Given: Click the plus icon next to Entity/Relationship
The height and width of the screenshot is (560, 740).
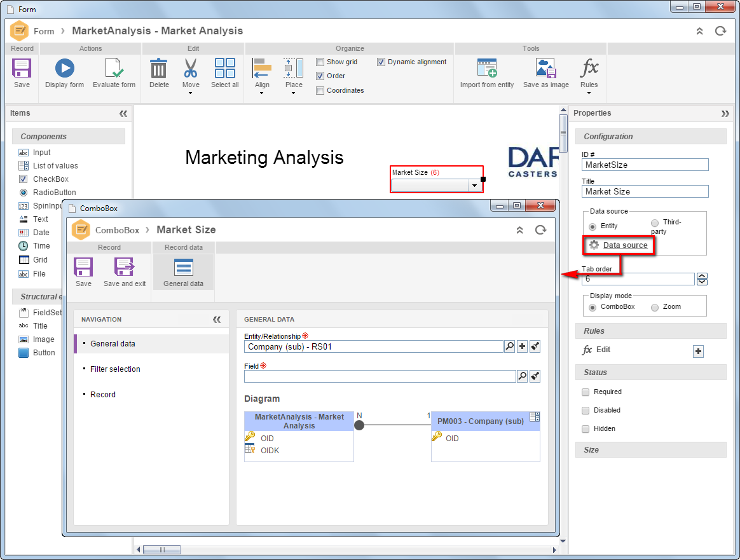Looking at the screenshot, I should [522, 346].
